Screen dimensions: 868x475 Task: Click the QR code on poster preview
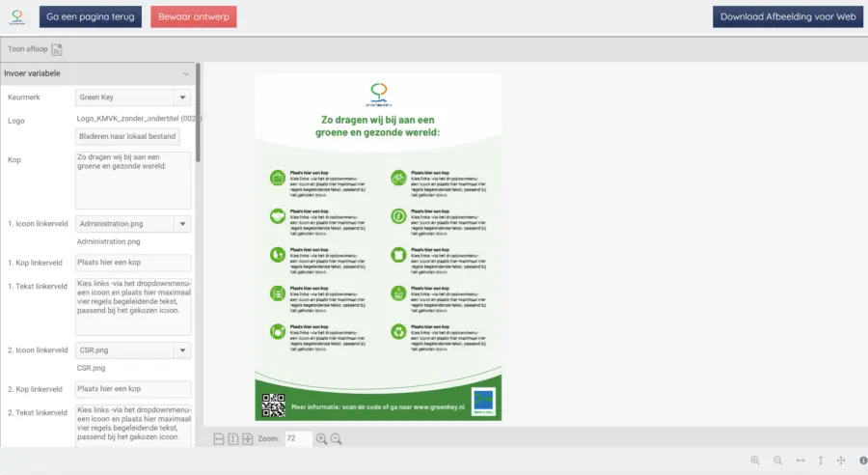coord(274,405)
